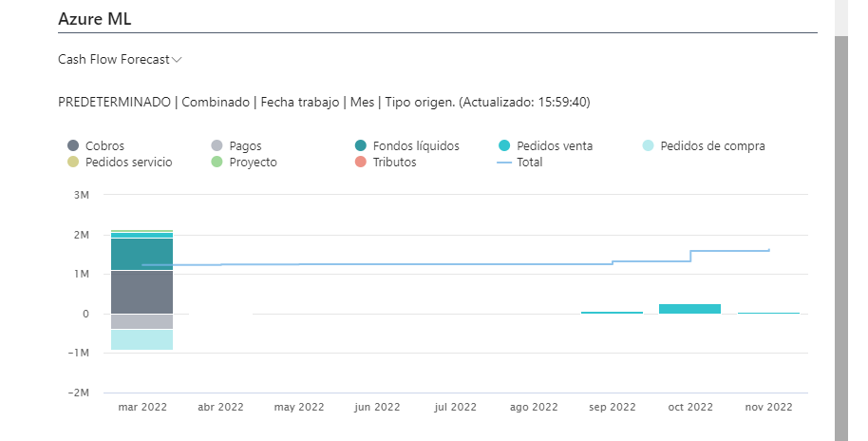
Task: Click the vertical scrollbar on the right
Action: click(841, 238)
